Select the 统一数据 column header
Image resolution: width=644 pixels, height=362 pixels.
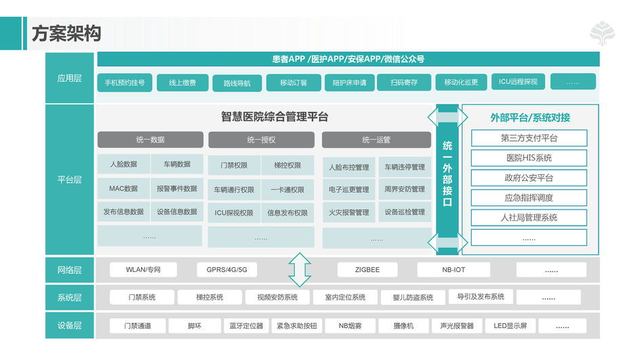click(150, 140)
